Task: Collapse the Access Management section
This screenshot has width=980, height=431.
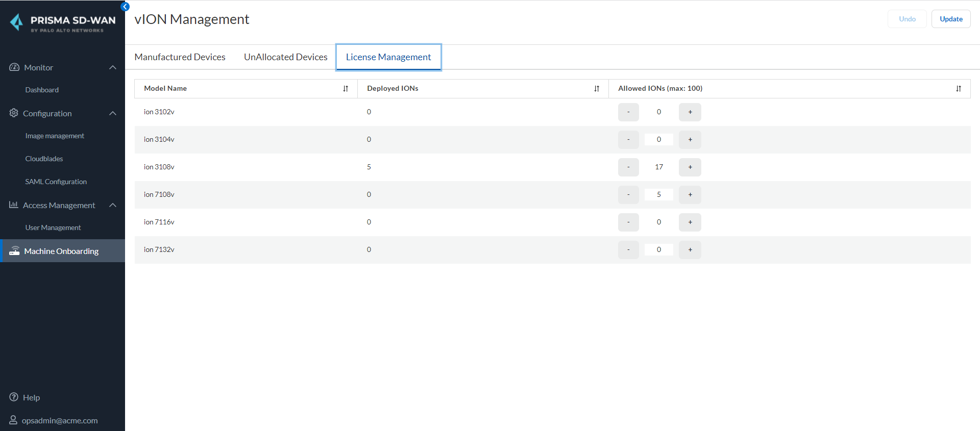Action: (x=113, y=205)
